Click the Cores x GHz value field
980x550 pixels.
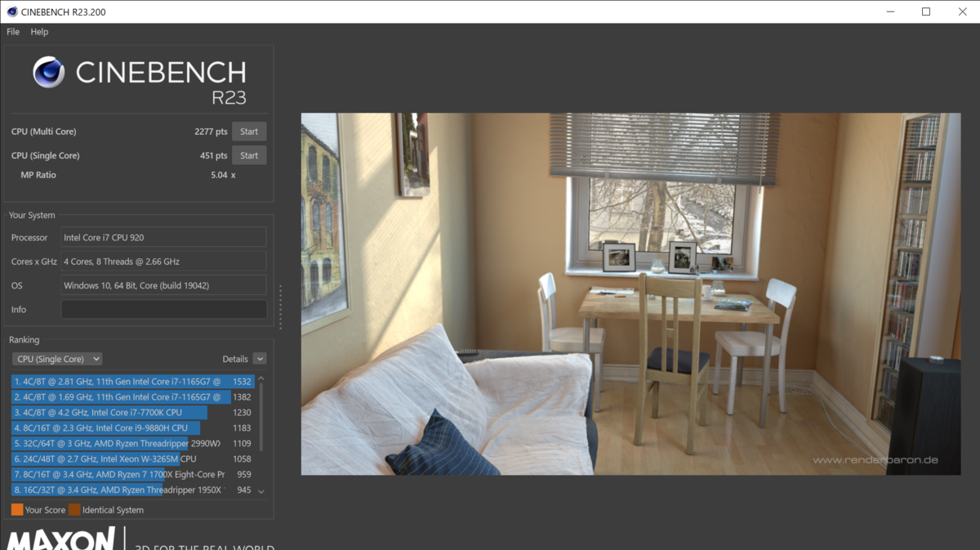[164, 262]
